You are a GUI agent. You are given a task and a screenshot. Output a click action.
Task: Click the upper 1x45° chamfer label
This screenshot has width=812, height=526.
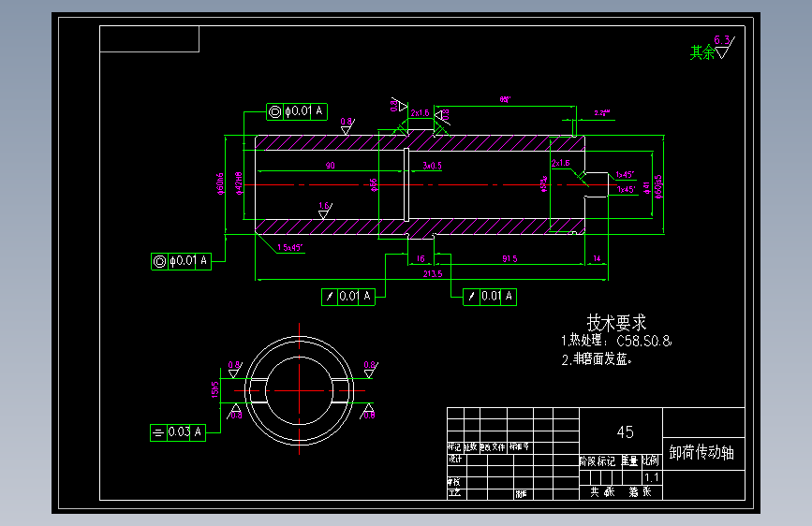tap(625, 175)
